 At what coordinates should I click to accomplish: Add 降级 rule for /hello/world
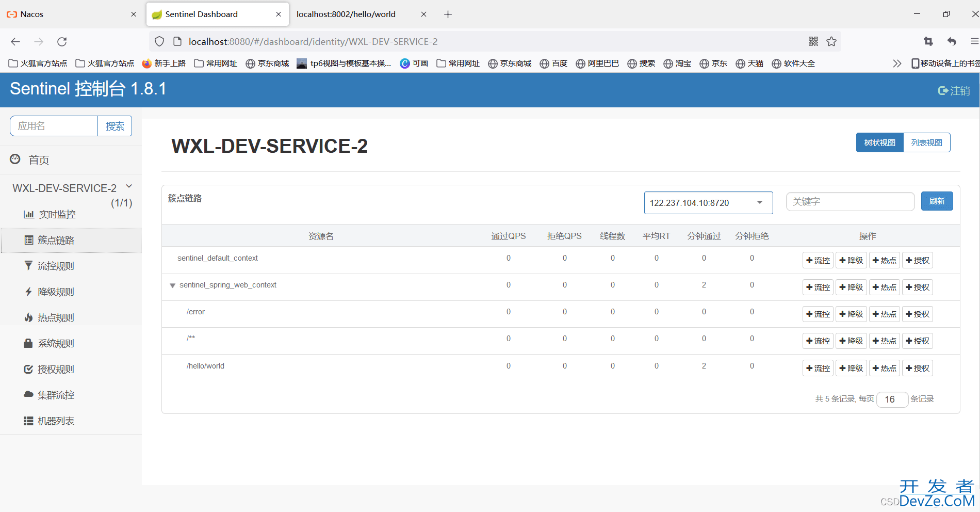[851, 369]
